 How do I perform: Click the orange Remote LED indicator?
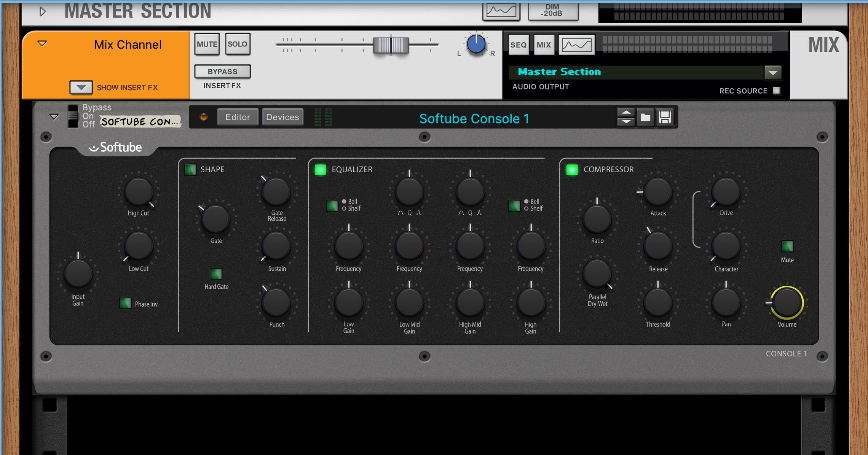[x=204, y=117]
